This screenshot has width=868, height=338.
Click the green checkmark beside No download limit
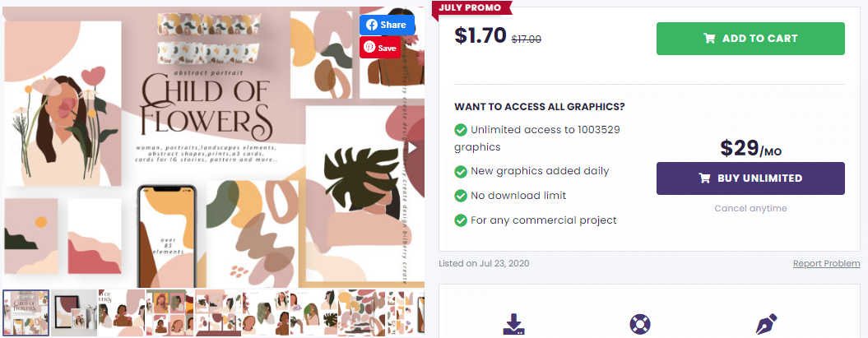pos(460,196)
